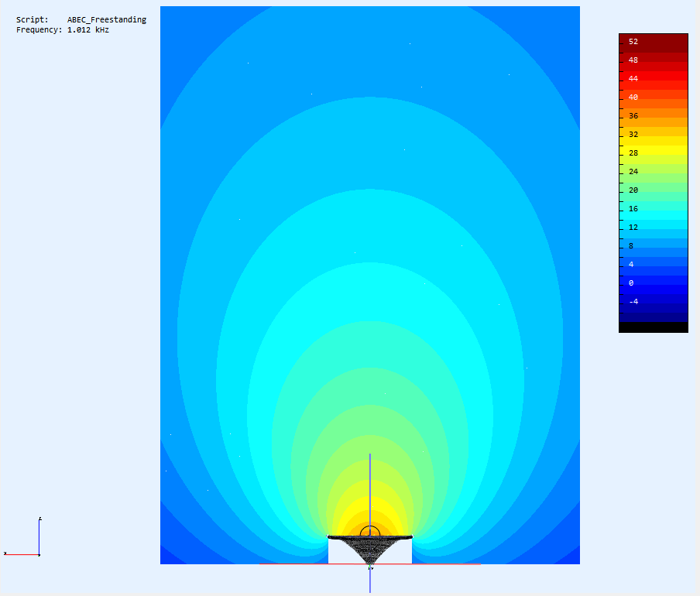Screen dimensions: 700x596
Task: Click the Frequency 1.012 kHz text label
Action: (x=63, y=30)
